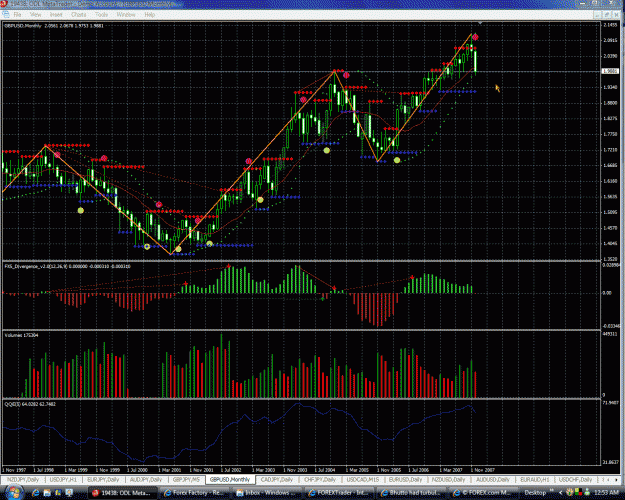The image size is (625, 500).
Task: Switch to the FOREX.com browser taskbar button
Action: click(483, 493)
